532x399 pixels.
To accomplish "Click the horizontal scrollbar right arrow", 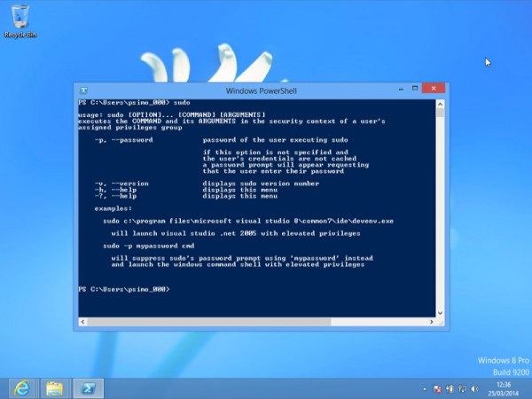I will point(432,322).
